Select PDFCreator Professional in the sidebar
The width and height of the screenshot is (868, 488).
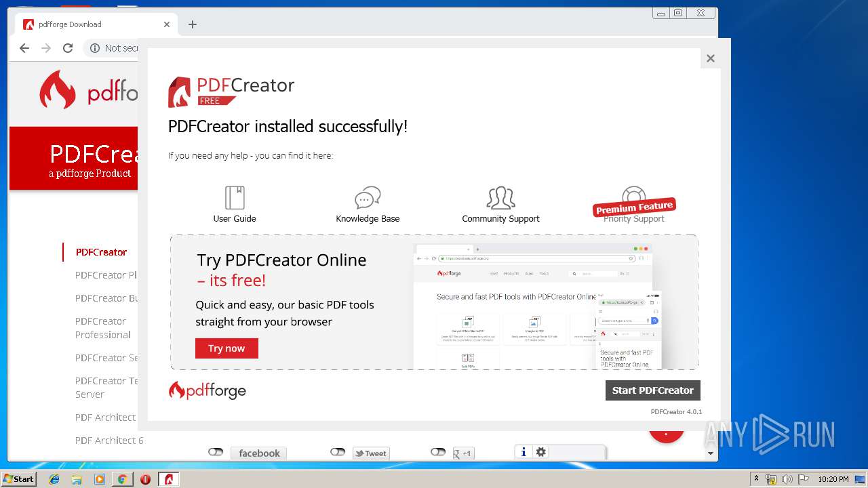tap(103, 328)
